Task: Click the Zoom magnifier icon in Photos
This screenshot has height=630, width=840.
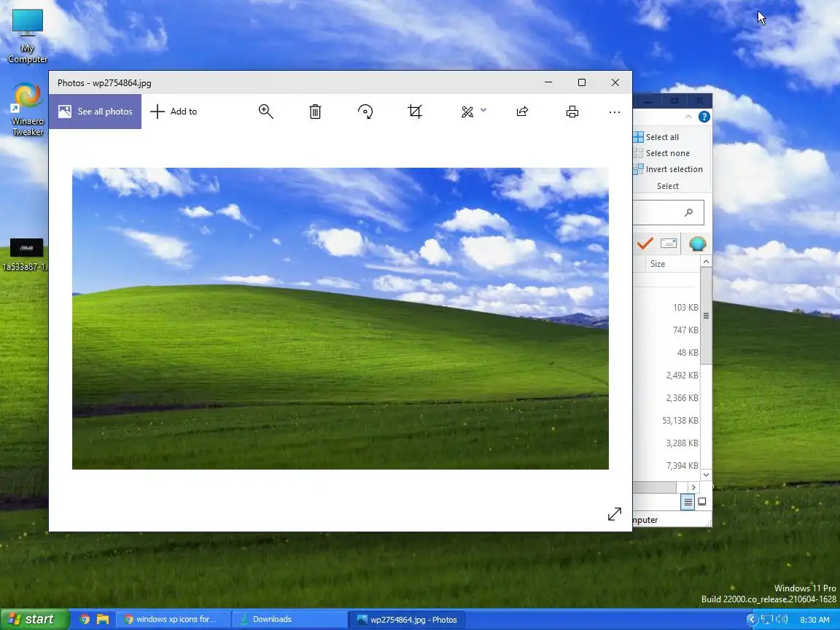Action: pos(265,112)
